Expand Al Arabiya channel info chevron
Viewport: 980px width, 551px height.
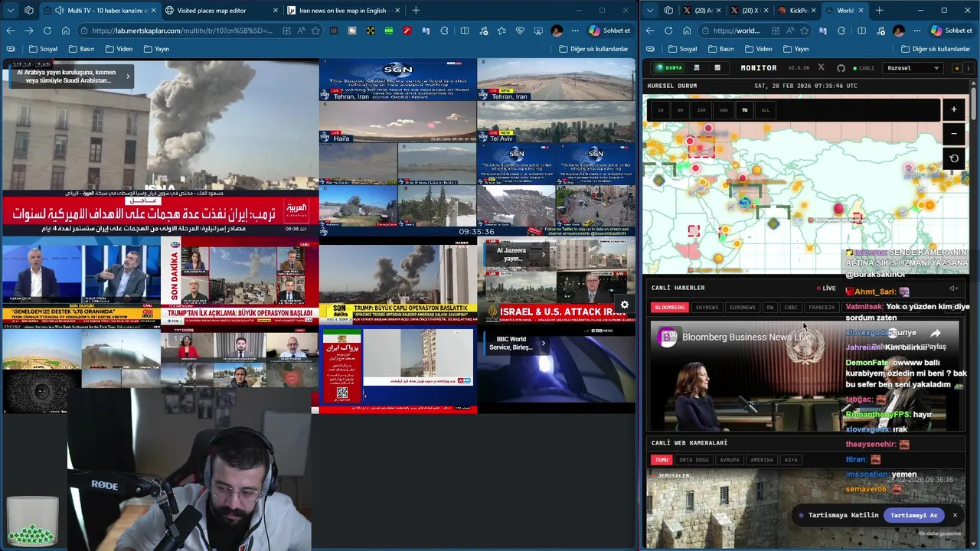click(x=128, y=76)
